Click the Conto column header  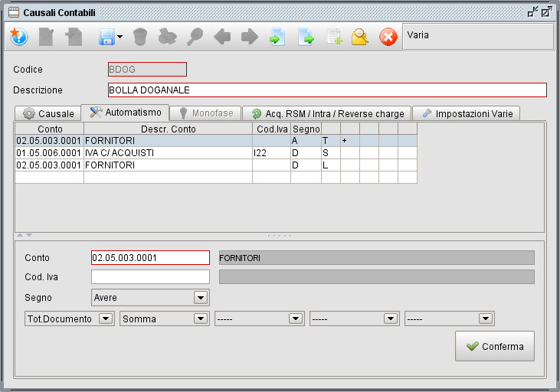49,129
